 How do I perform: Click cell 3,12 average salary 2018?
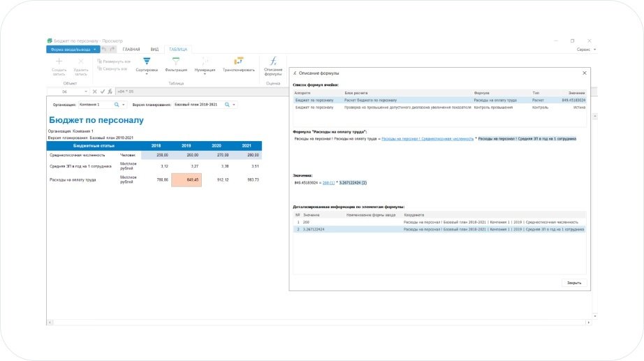tap(156, 166)
